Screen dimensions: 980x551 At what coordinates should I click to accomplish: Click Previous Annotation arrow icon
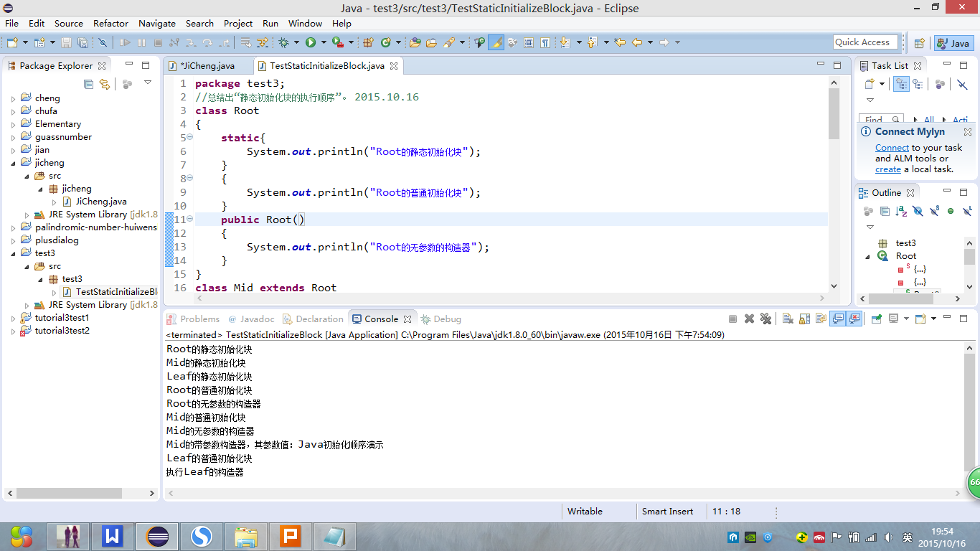click(x=592, y=42)
